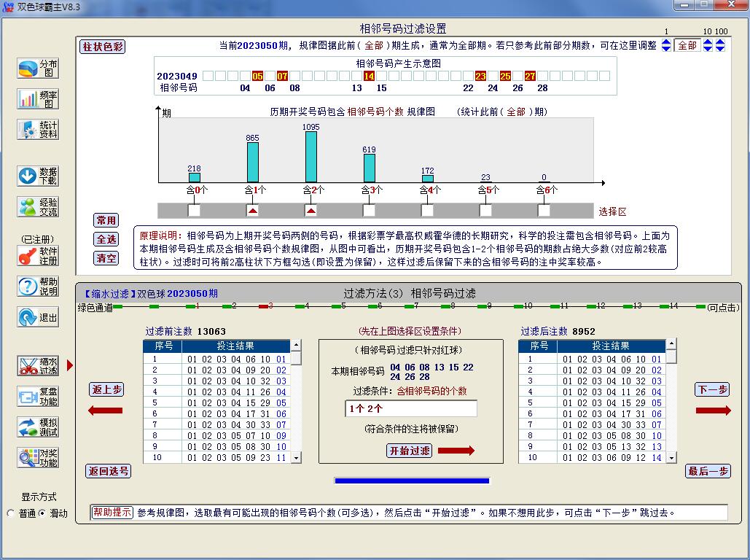Select the 普通 display mode radio button

[11, 513]
